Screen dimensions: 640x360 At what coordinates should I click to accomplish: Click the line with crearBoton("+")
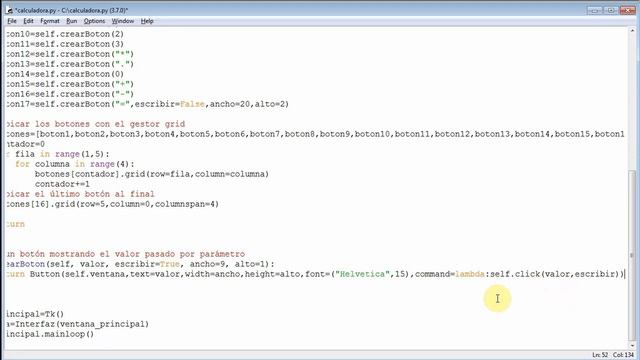pyautogui.click(x=70, y=84)
